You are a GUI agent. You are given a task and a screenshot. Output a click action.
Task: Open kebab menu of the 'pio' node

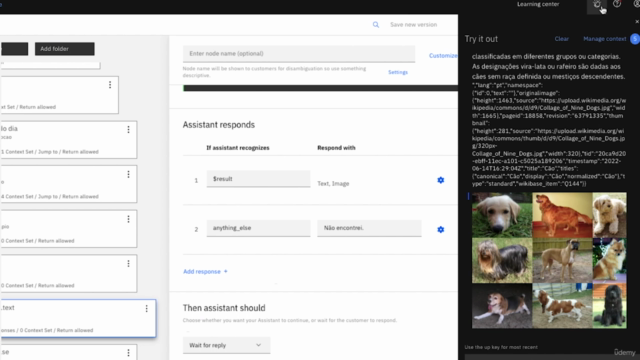point(128,219)
